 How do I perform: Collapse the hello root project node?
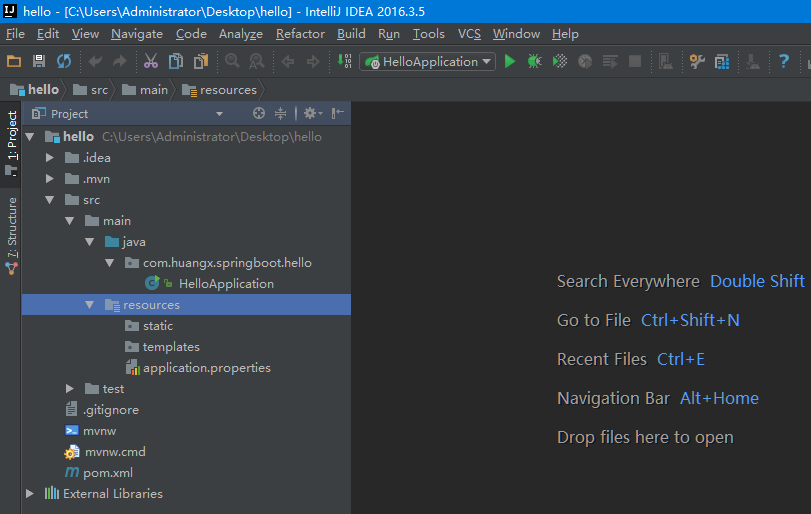click(30, 137)
